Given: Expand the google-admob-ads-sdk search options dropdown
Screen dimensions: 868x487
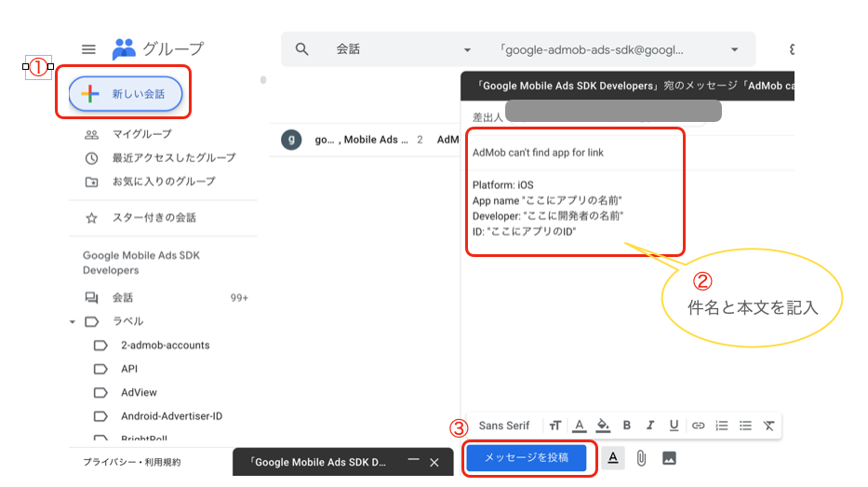Looking at the screenshot, I should tap(735, 50).
